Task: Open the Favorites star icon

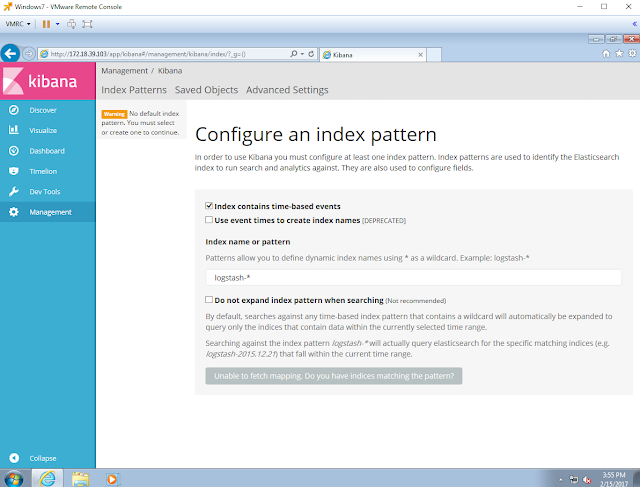Action: pos(619,53)
